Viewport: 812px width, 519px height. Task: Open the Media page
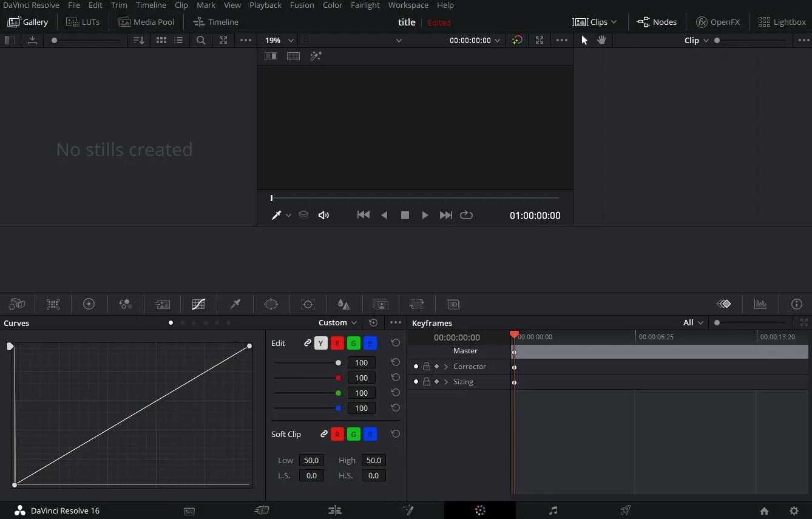189,511
